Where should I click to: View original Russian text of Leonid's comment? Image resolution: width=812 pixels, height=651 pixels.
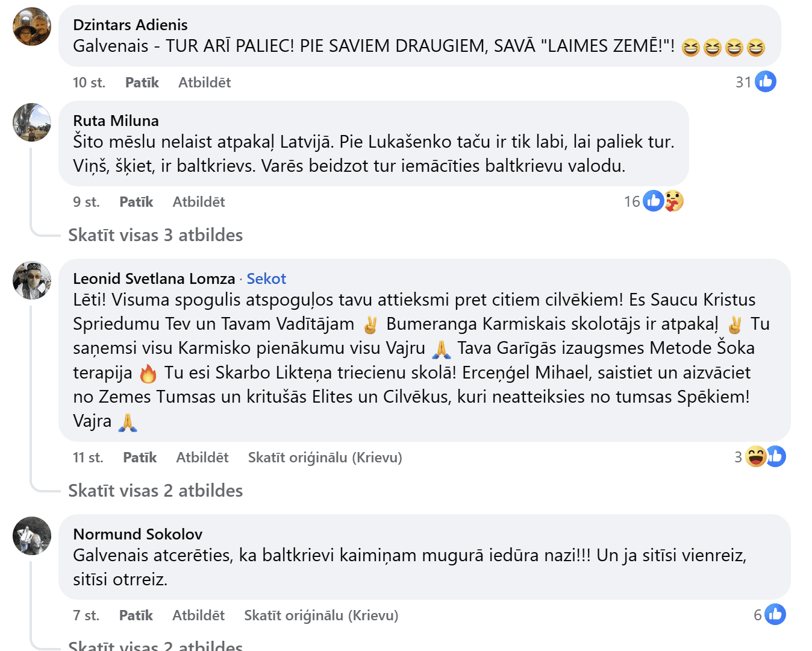point(325,458)
